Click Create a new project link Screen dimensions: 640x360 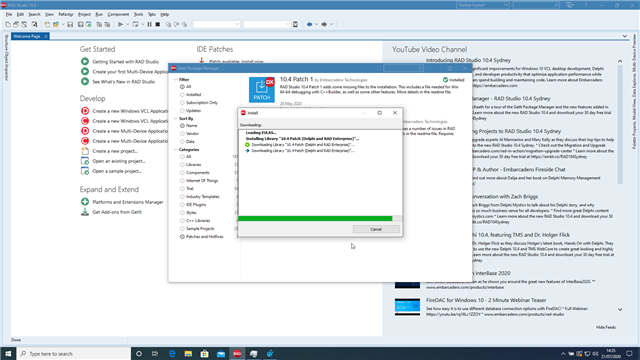115,151
